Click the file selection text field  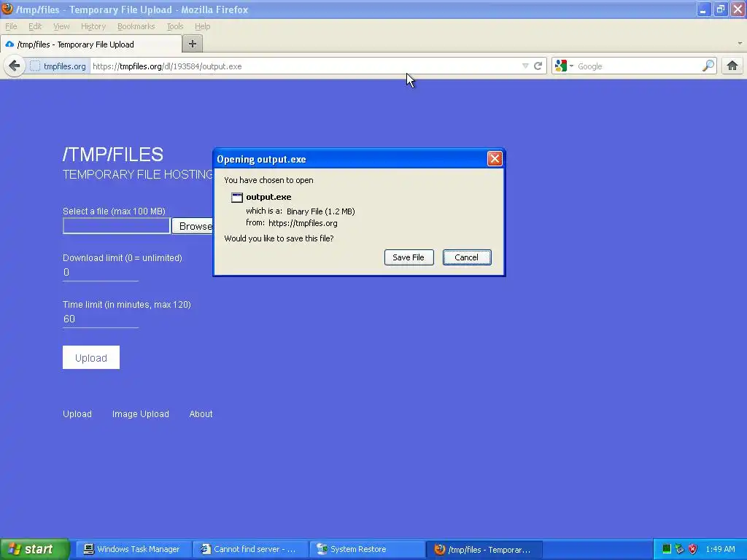117,226
